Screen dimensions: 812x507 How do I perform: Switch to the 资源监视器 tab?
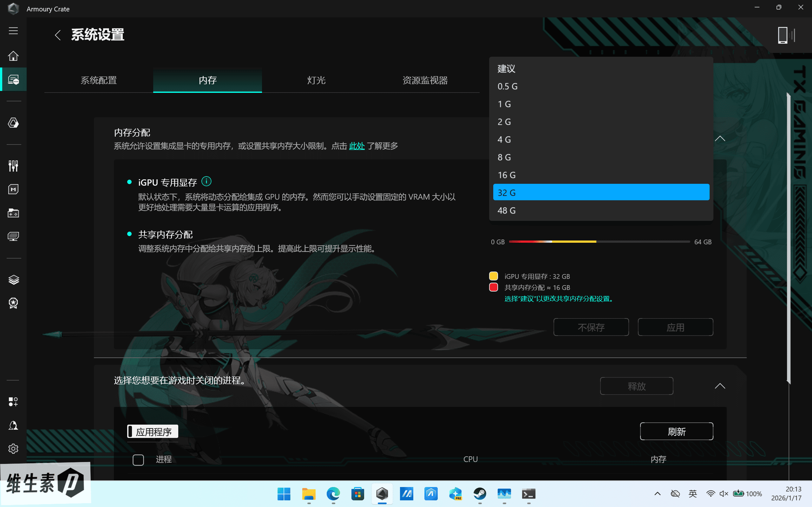[425, 80]
